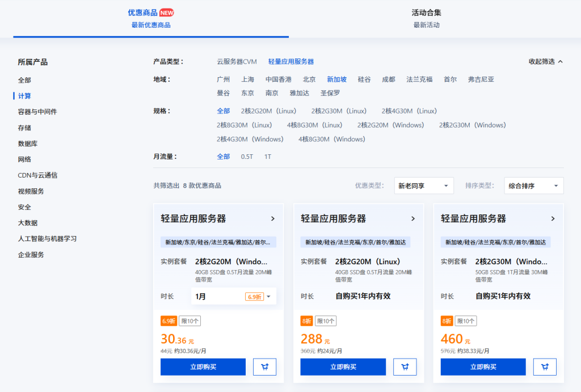Screen dimensions: 581x392
Task: Filter region by 中国香港
Action: 279,79
